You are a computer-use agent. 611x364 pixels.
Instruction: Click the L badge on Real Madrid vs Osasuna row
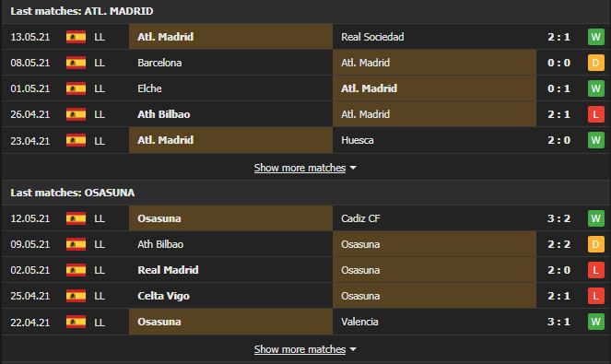(596, 270)
